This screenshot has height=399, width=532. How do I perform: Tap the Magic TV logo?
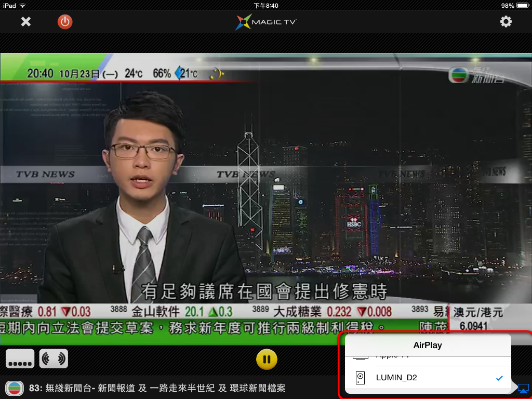[x=265, y=22]
